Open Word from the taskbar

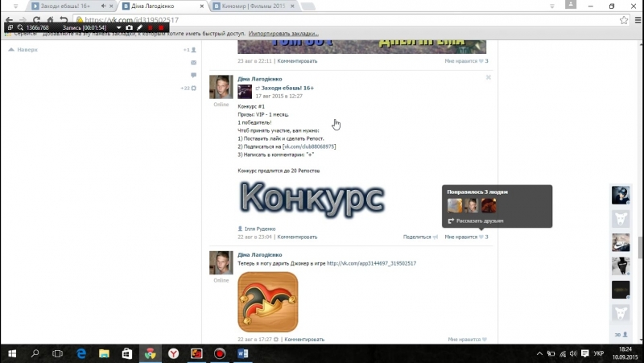pyautogui.click(x=243, y=353)
